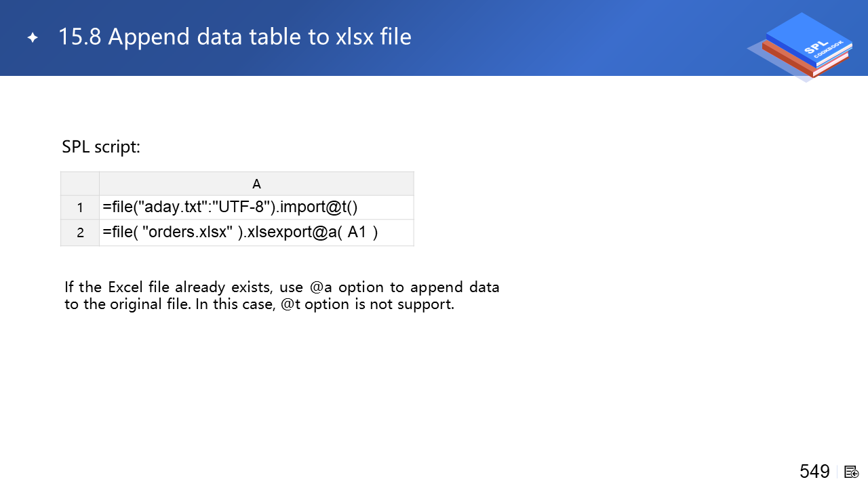Click the slide page number 549
This screenshot has width=868, height=488.
(x=814, y=472)
